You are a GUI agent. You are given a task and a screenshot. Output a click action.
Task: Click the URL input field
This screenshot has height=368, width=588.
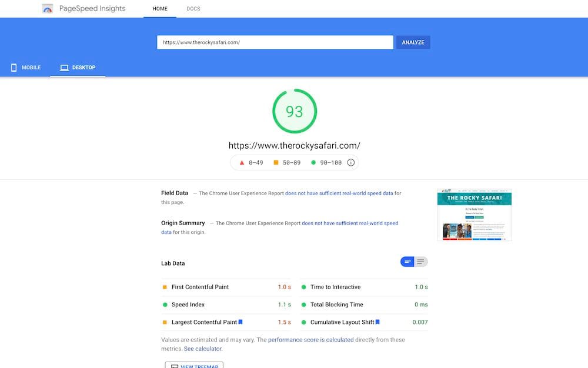pos(275,42)
